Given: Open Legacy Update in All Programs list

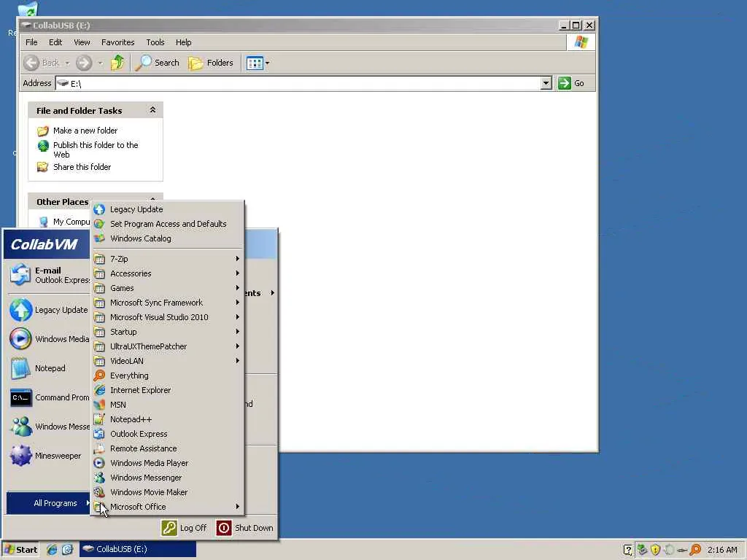Looking at the screenshot, I should (x=167, y=209).
